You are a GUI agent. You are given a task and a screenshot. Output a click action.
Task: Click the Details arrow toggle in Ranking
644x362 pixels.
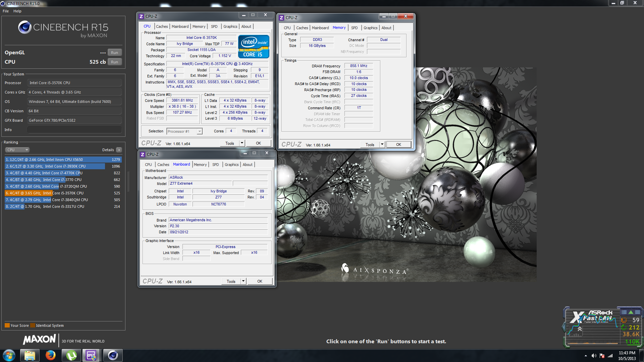[x=119, y=150]
